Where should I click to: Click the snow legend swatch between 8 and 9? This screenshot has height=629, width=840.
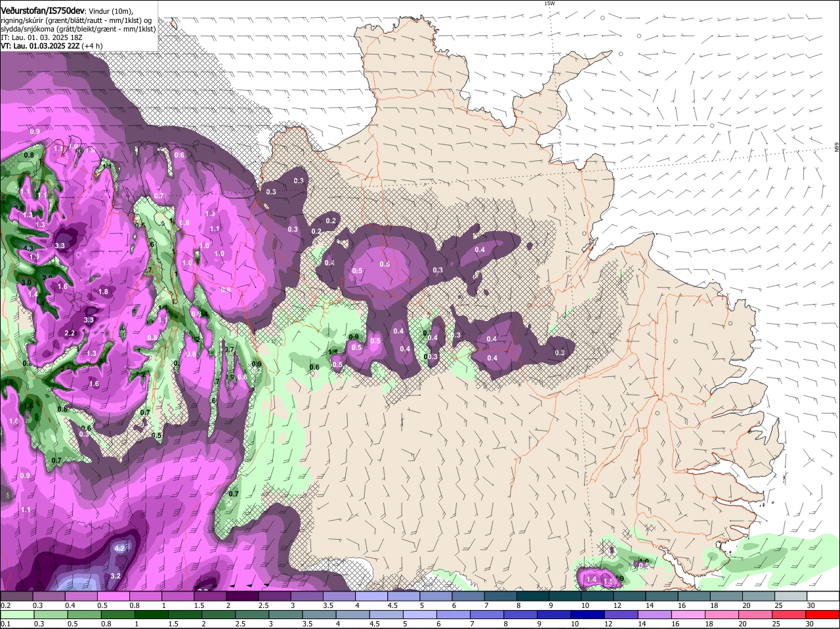click(532, 596)
